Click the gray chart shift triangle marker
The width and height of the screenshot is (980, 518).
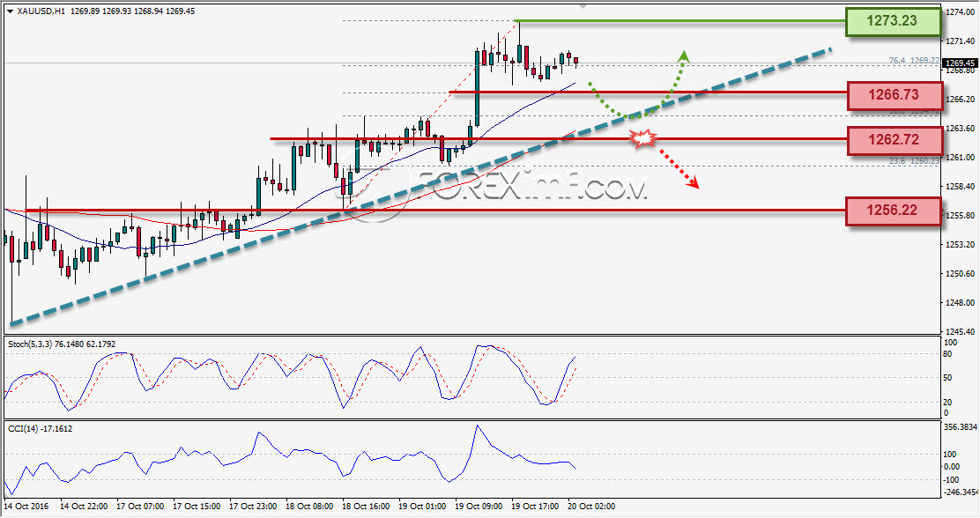583,5
